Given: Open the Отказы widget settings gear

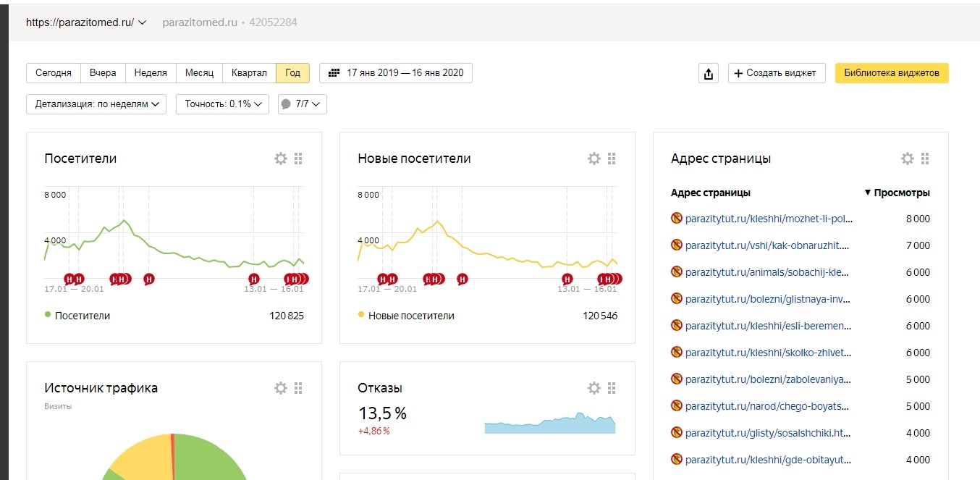Looking at the screenshot, I should click(594, 388).
